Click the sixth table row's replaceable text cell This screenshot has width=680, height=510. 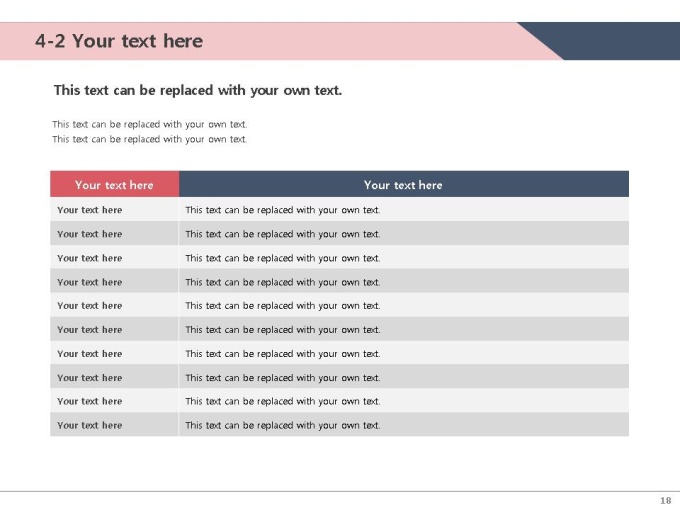tap(283, 330)
